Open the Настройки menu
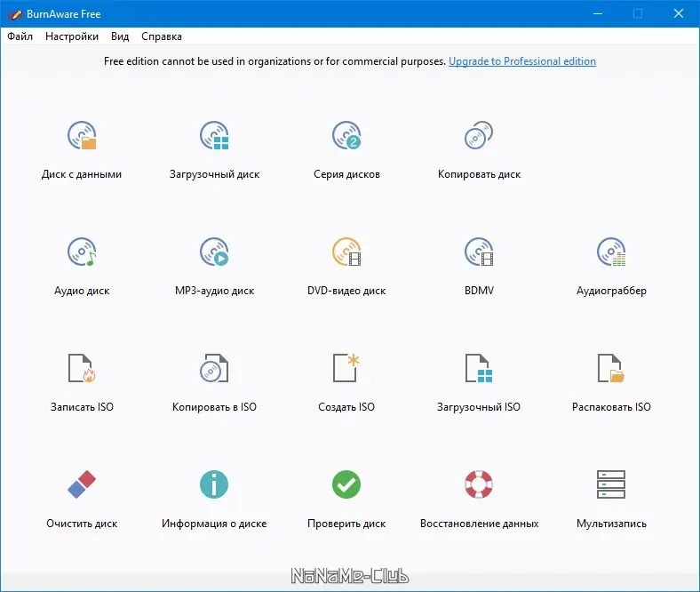This screenshot has height=592, width=700. pos(72,36)
